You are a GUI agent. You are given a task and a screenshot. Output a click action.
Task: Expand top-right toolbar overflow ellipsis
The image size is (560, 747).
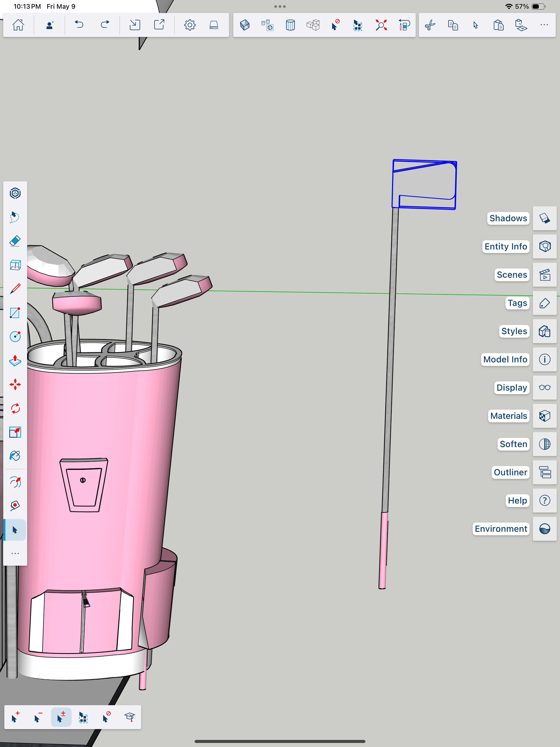[x=544, y=25]
